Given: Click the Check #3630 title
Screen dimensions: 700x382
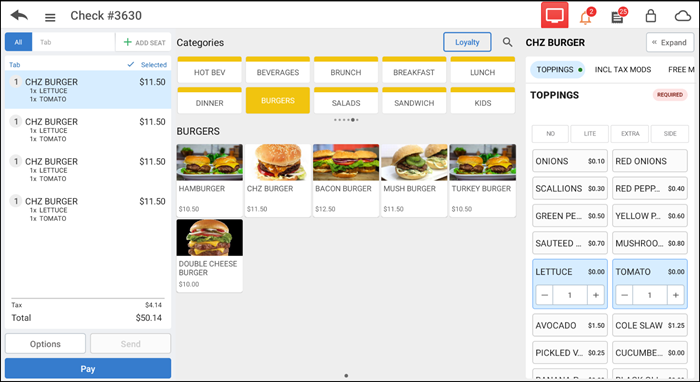Looking at the screenshot, I should click(106, 16).
